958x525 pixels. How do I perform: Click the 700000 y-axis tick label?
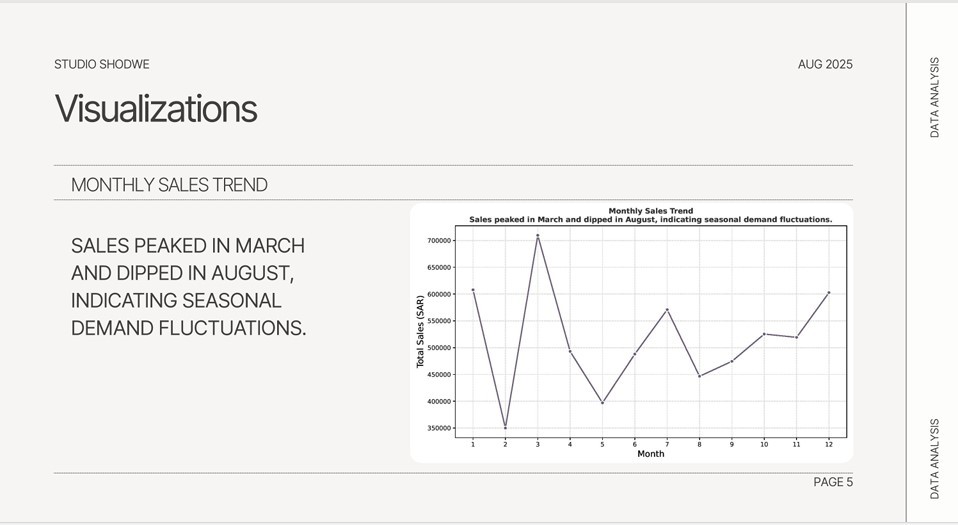[439, 241]
